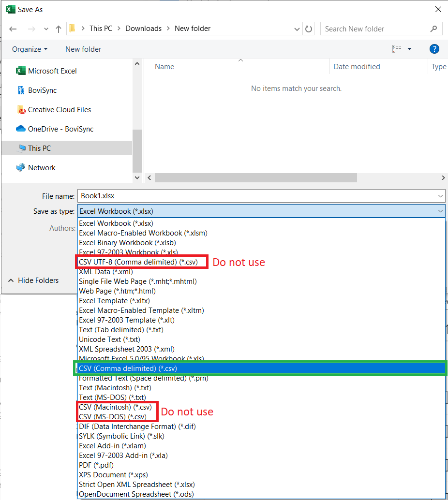Choose Web Page (*.htm;*.html) type

(x=262, y=291)
